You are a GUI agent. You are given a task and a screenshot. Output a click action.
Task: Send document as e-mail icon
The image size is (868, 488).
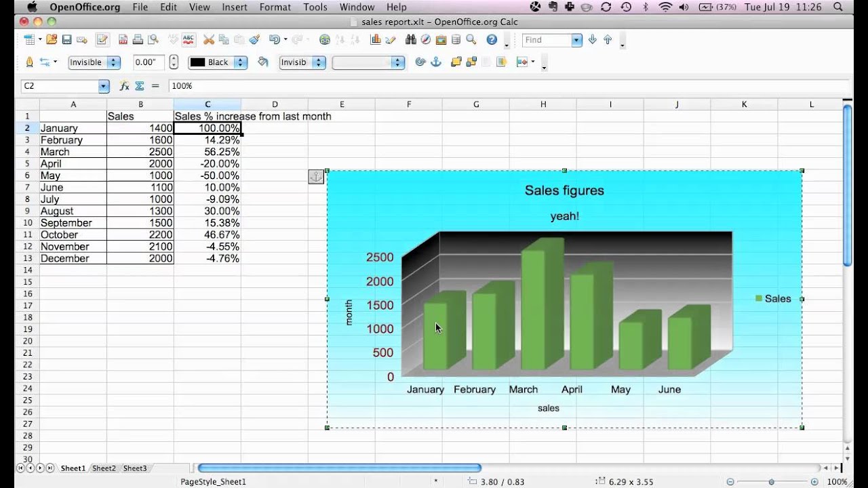[x=82, y=40]
